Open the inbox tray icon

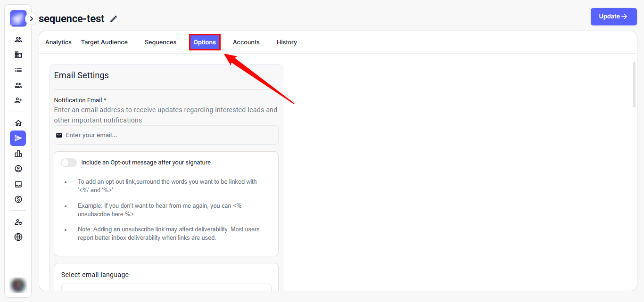18,184
